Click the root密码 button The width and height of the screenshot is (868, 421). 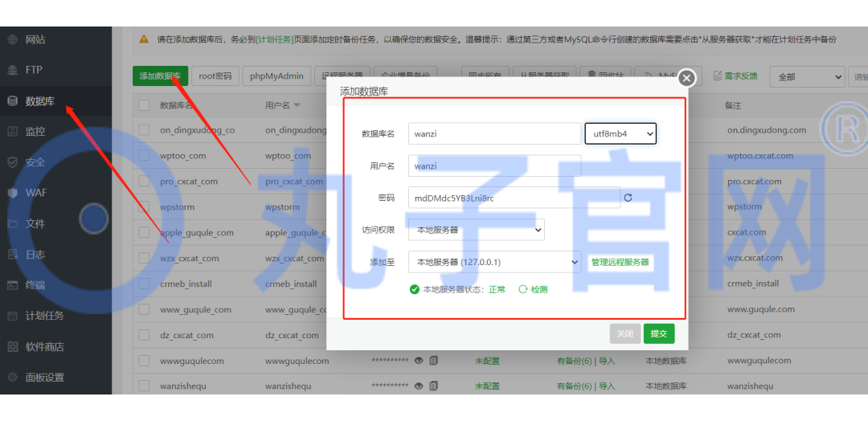click(215, 76)
